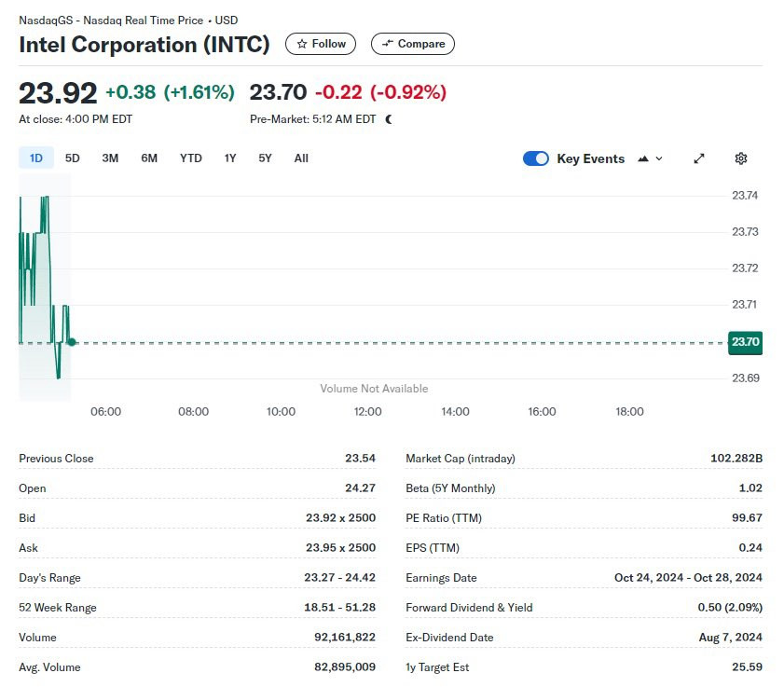The width and height of the screenshot is (784, 687).
Task: Toggle Key Events switch off
Action: (x=535, y=158)
